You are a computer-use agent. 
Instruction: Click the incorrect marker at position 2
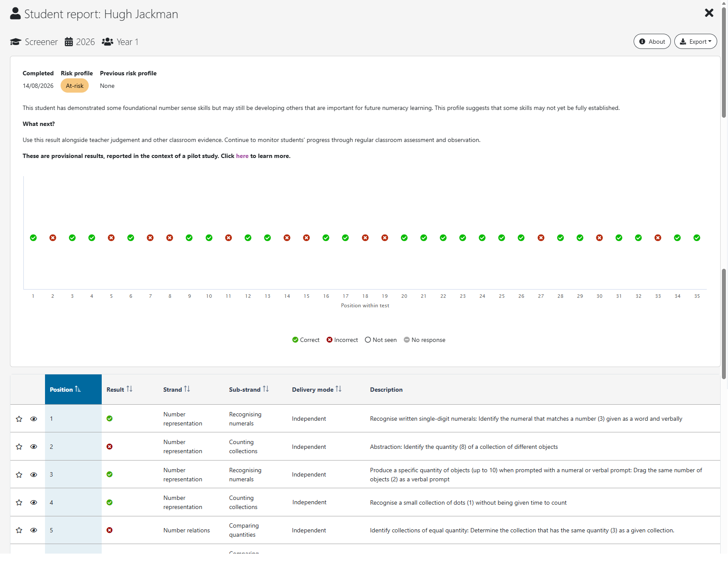tap(53, 238)
